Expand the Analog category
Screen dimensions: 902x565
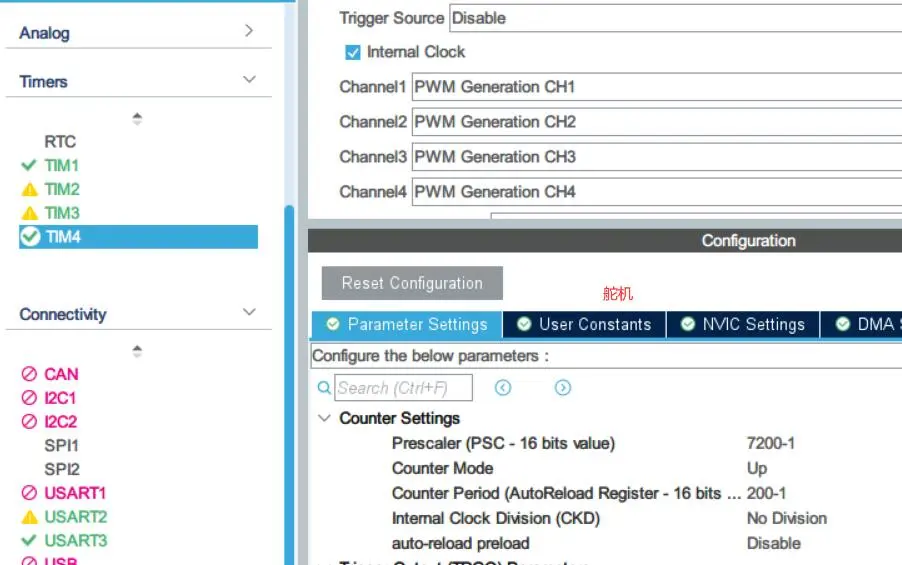(x=249, y=32)
